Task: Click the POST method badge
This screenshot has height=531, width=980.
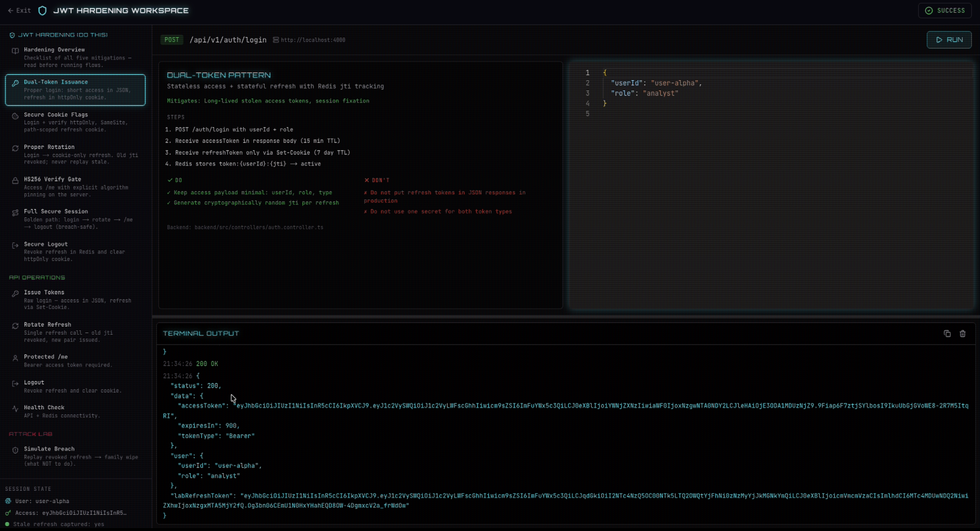Action: coord(172,40)
